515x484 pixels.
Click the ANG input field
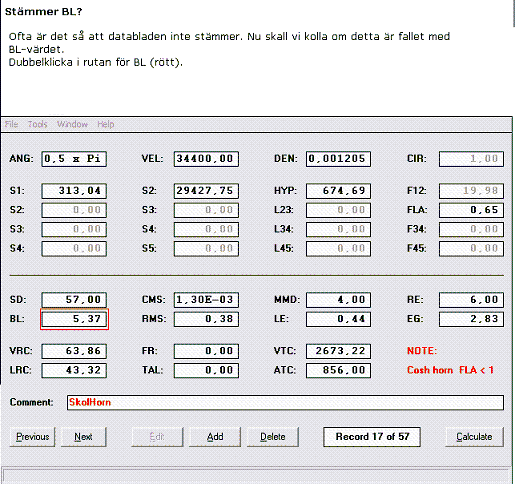[x=74, y=159]
